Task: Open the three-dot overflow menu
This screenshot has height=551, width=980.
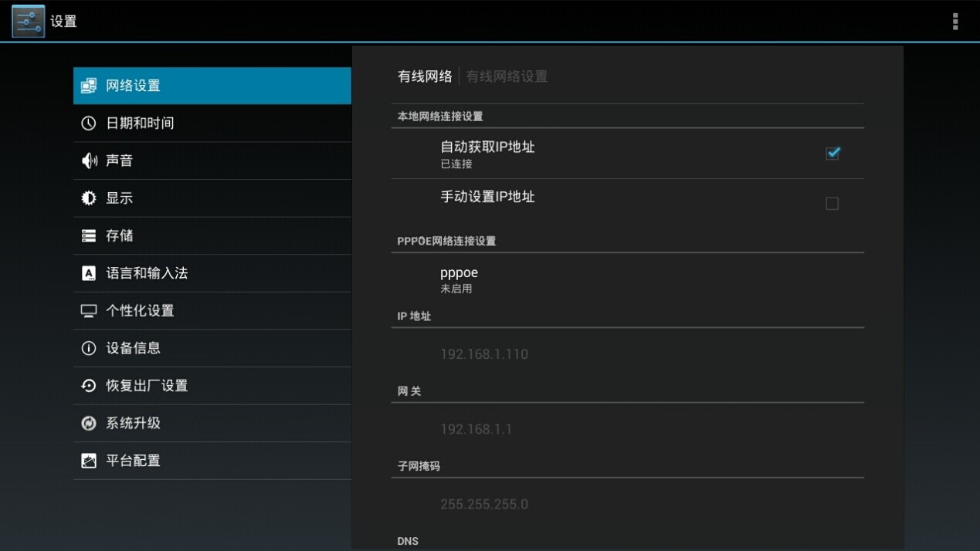Action: click(955, 22)
